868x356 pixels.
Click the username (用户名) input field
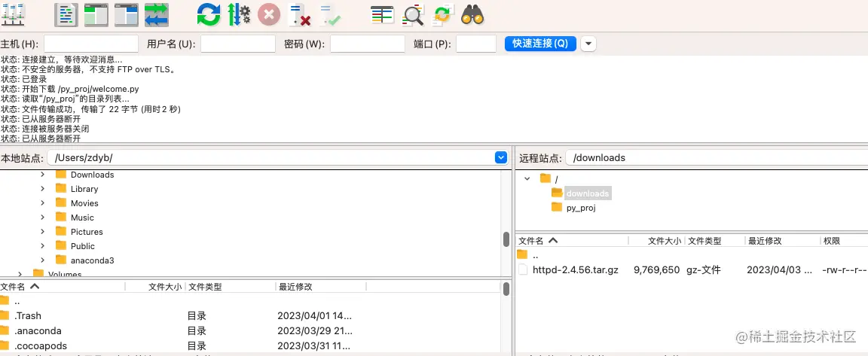238,44
